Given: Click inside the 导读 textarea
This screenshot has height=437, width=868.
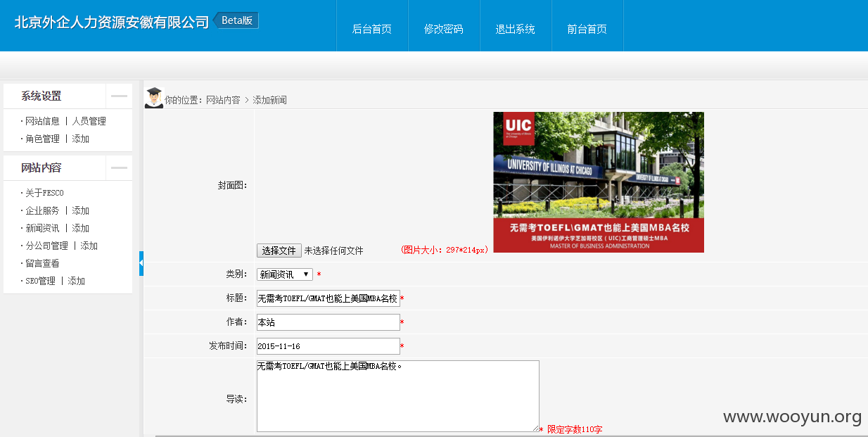Looking at the screenshot, I should point(398,396).
